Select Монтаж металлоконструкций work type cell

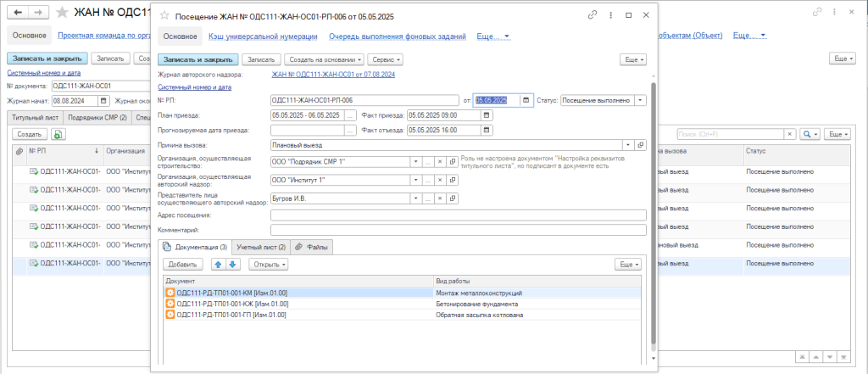537,293
